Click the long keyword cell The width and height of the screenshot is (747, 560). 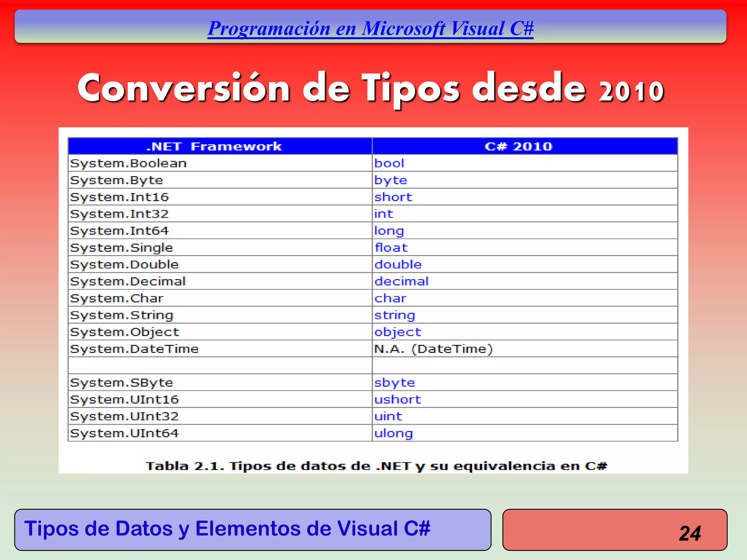525,230
